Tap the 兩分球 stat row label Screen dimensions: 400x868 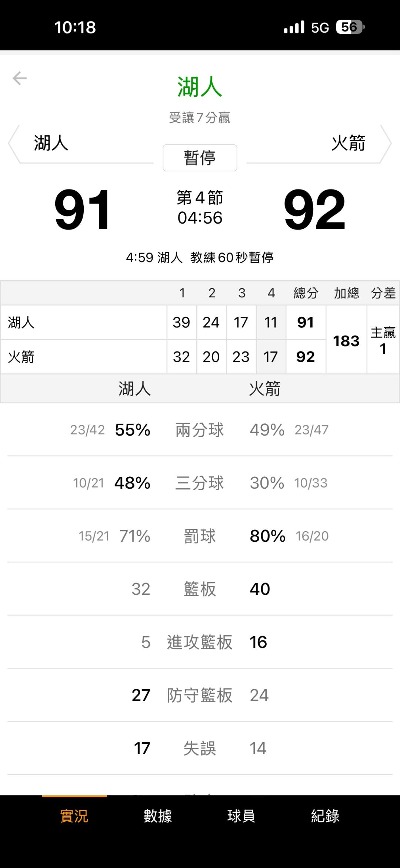tap(200, 430)
